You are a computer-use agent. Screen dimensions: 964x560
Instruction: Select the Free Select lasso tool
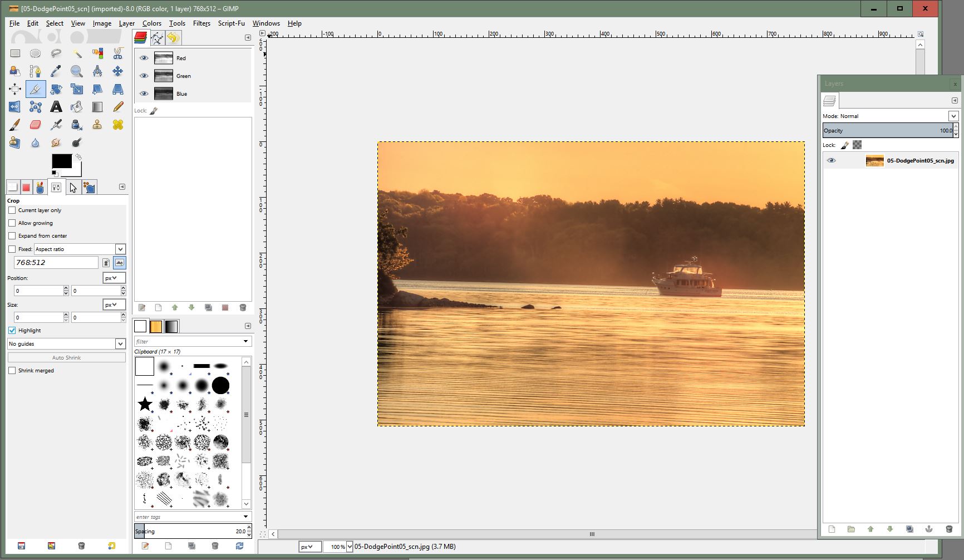(56, 53)
